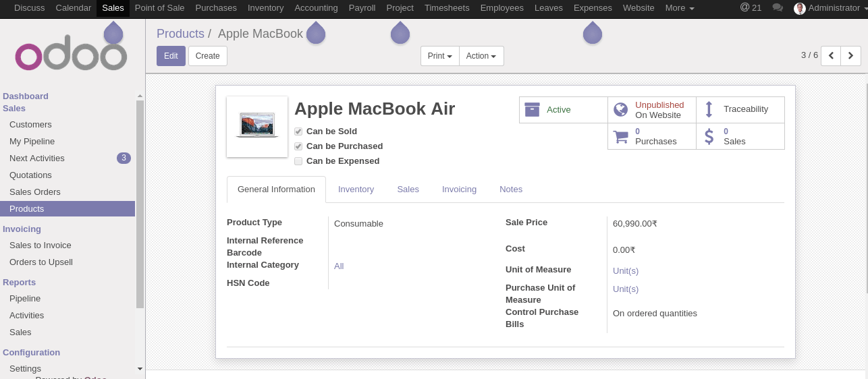Screen dimensions: 868x379
Task: Open the Leaves menu
Action: [x=549, y=8]
